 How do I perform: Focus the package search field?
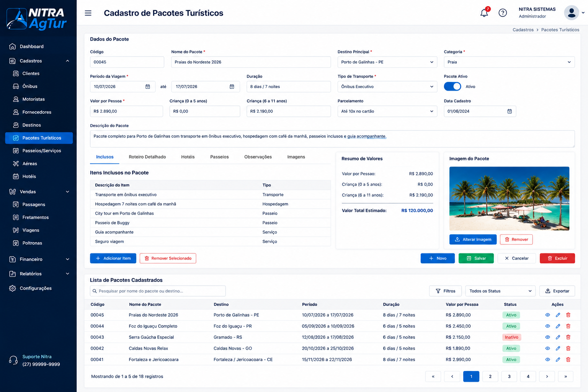158,291
